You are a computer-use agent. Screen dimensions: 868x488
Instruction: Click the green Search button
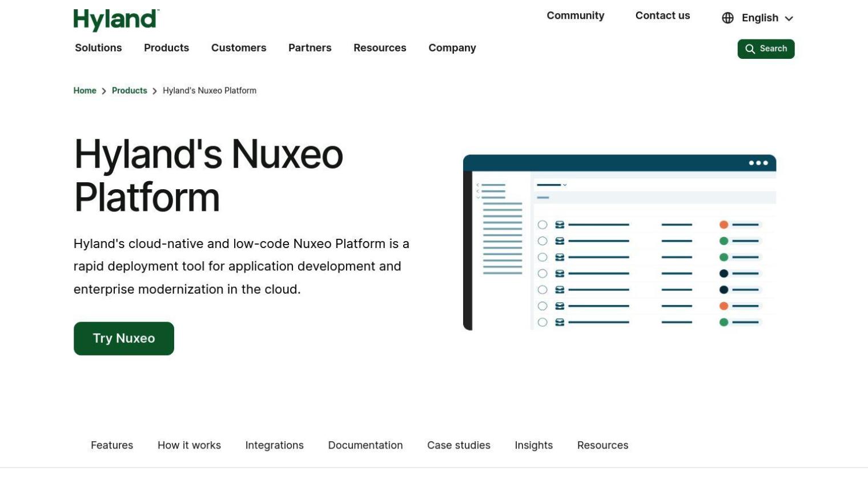766,49
